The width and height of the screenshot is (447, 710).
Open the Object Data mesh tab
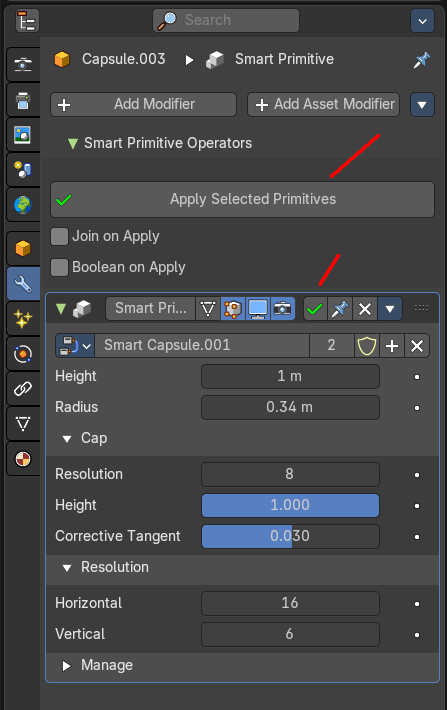[23, 424]
